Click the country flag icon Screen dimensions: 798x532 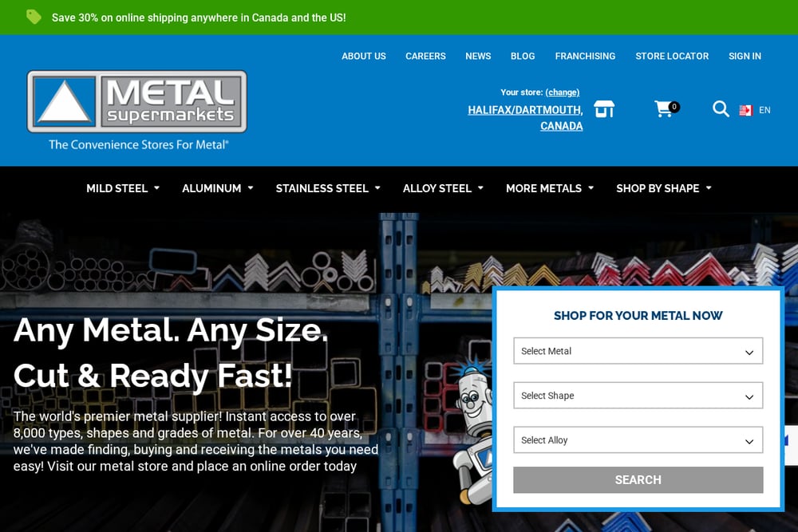[745, 110]
